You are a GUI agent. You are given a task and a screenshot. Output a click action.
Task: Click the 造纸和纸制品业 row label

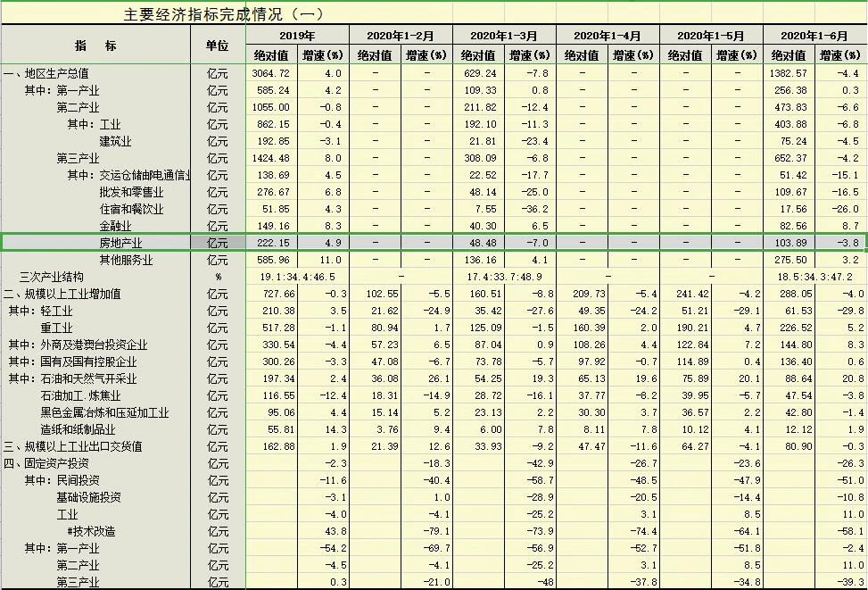78,430
